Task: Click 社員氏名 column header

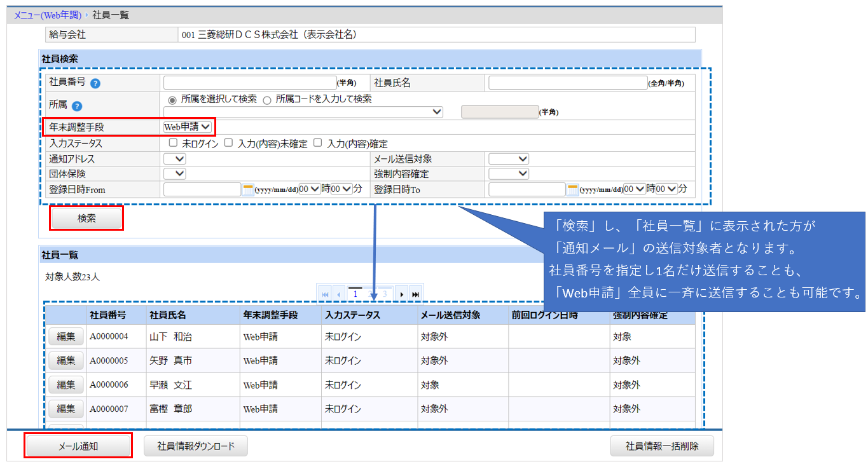Action: [x=167, y=315]
